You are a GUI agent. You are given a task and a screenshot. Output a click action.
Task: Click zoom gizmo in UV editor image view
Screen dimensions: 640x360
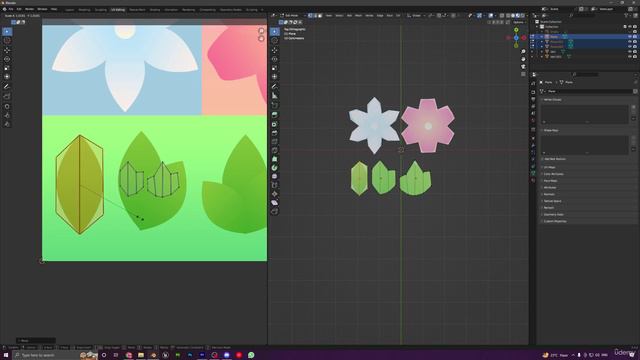pos(261,31)
